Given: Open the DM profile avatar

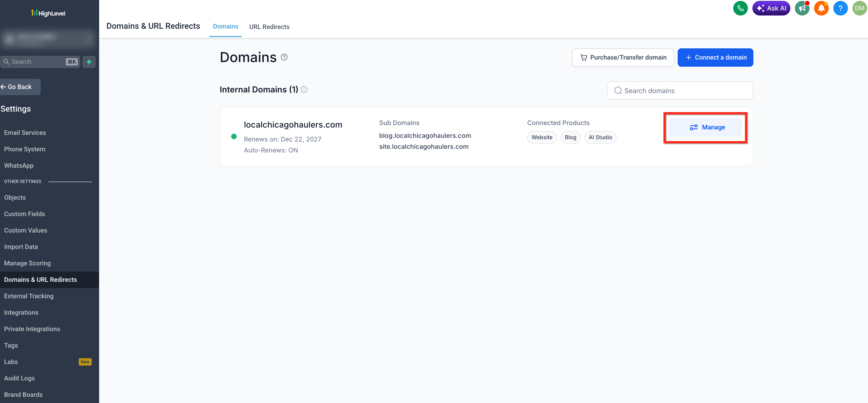Looking at the screenshot, I should click(x=860, y=8).
